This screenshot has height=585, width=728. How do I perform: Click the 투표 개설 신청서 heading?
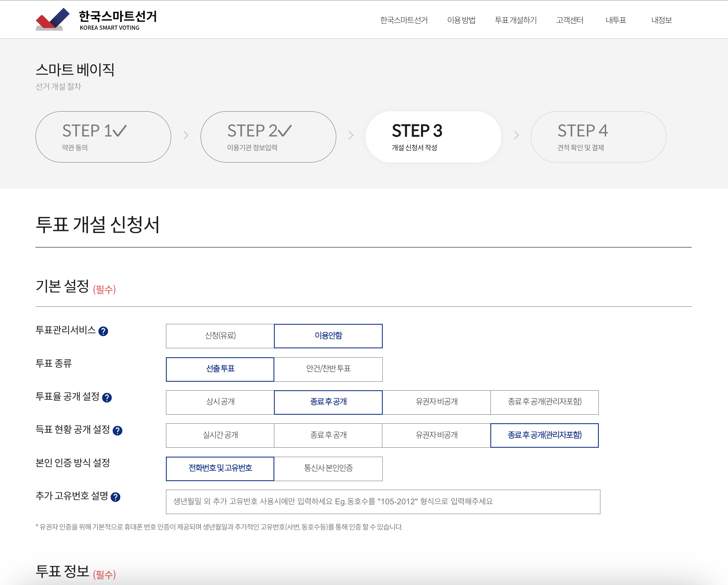97,224
